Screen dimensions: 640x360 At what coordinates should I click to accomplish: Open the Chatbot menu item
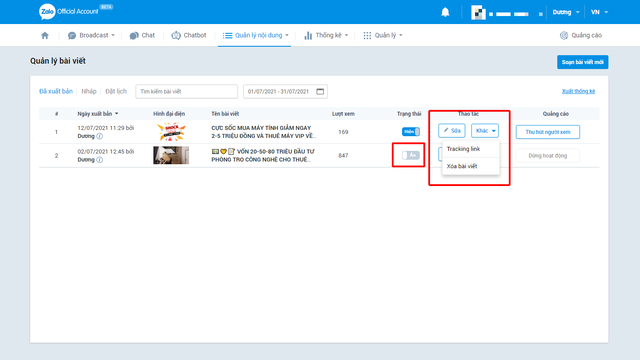coord(189,36)
